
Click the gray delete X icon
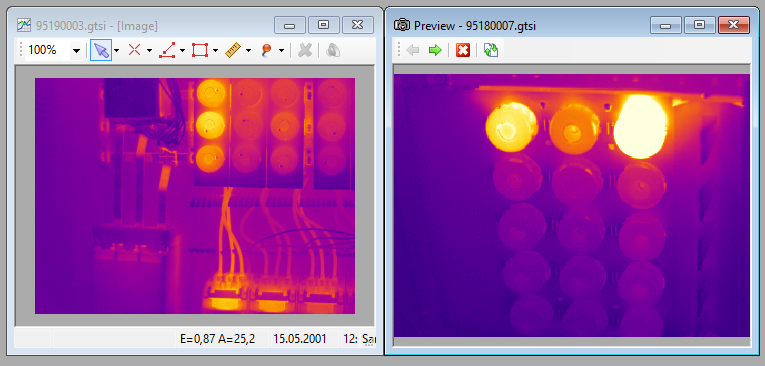[x=305, y=50]
